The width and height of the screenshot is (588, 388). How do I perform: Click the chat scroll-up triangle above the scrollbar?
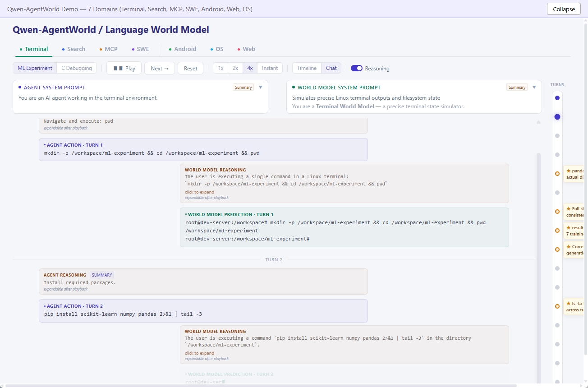point(538,122)
